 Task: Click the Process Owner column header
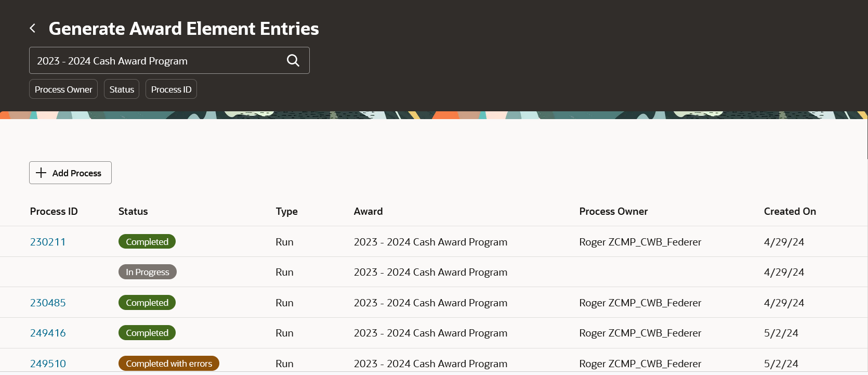coord(613,211)
